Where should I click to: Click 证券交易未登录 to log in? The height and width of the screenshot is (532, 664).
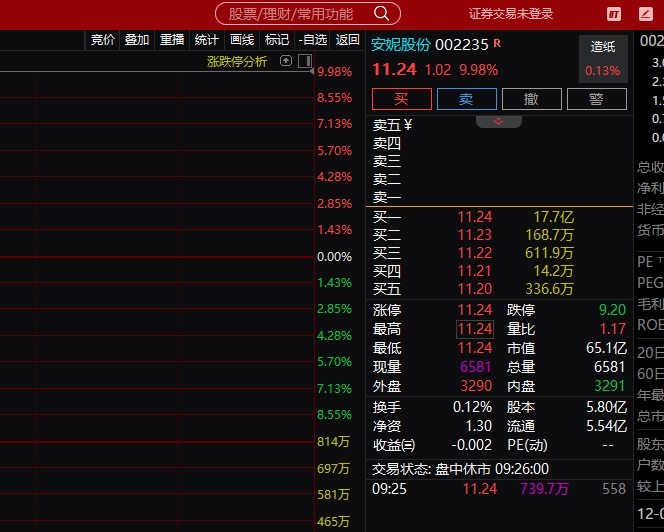(511, 14)
